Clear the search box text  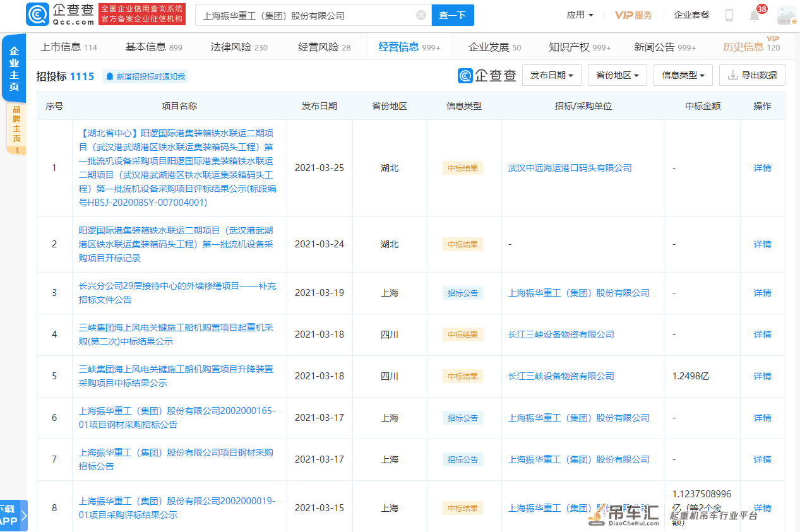tap(421, 15)
